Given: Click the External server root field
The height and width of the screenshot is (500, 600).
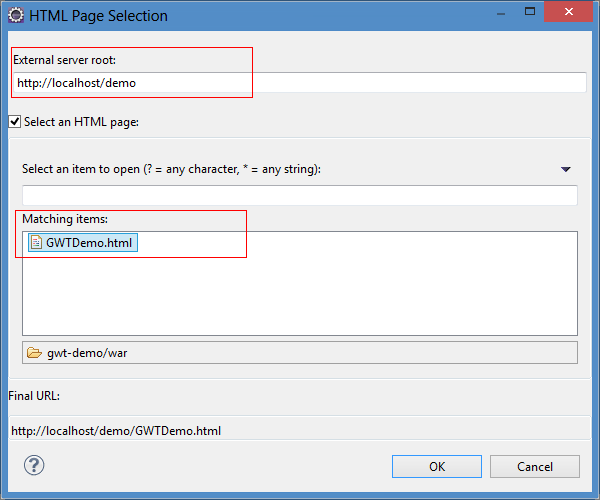Looking at the screenshot, I should pyautogui.click(x=300, y=83).
